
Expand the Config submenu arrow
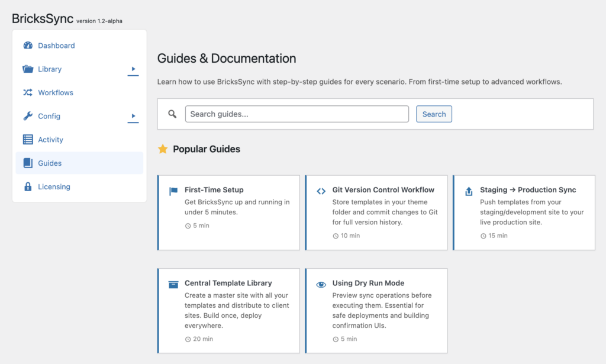tap(133, 116)
